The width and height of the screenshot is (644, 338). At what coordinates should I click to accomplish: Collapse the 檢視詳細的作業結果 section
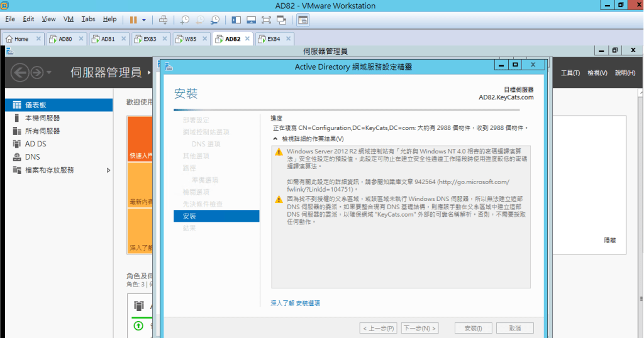pos(275,139)
